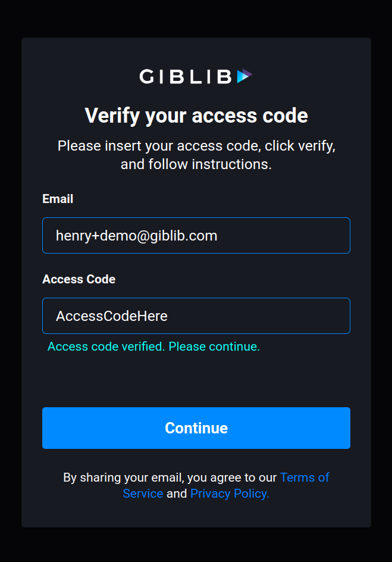Open the Terms of Service link
Viewport: 392px width, 562px height.
tap(304, 477)
